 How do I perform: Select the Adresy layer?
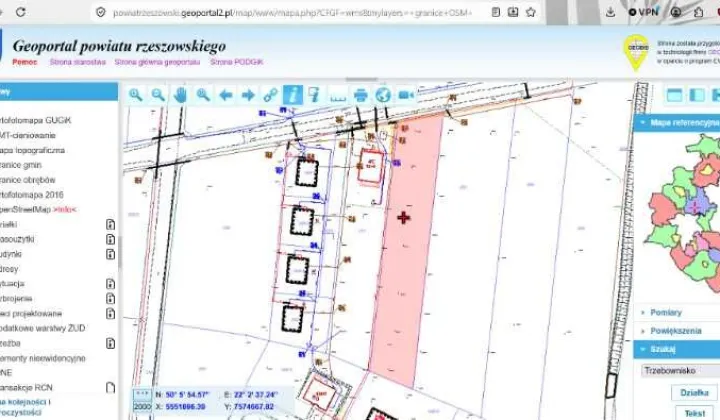(9, 269)
